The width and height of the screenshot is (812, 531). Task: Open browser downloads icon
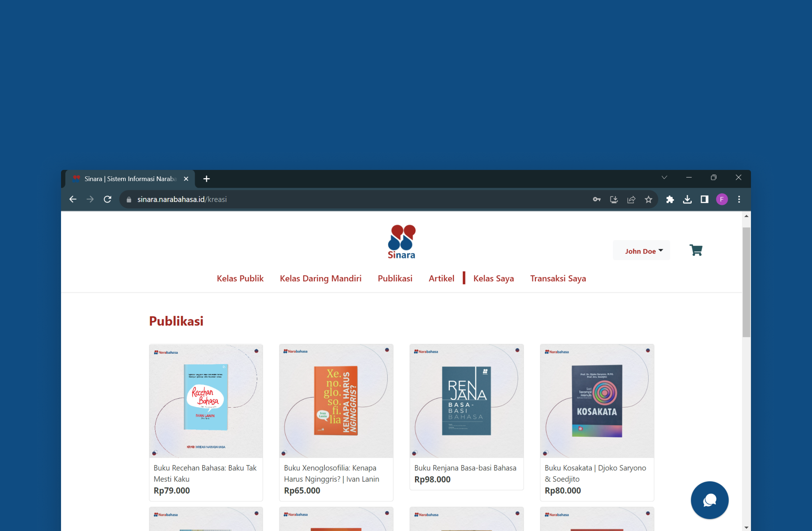pos(687,199)
